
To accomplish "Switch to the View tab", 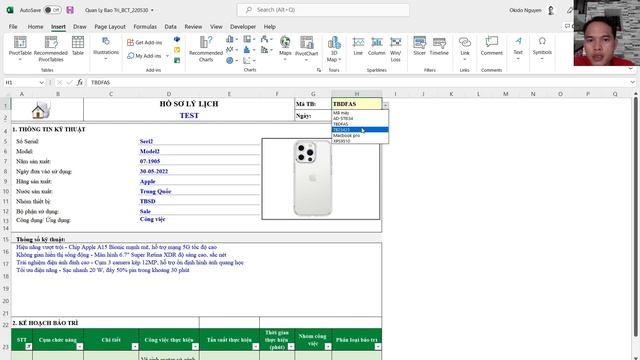I will (216, 27).
